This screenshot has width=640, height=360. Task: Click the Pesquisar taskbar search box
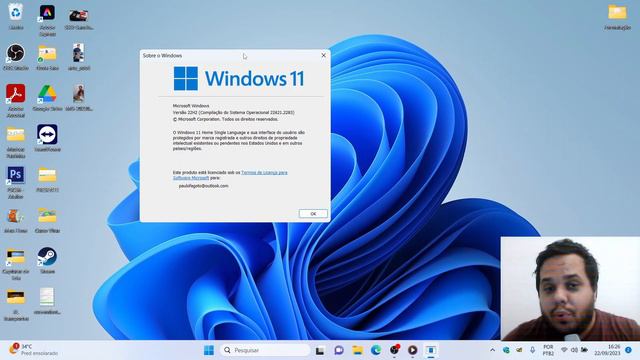[265, 350]
